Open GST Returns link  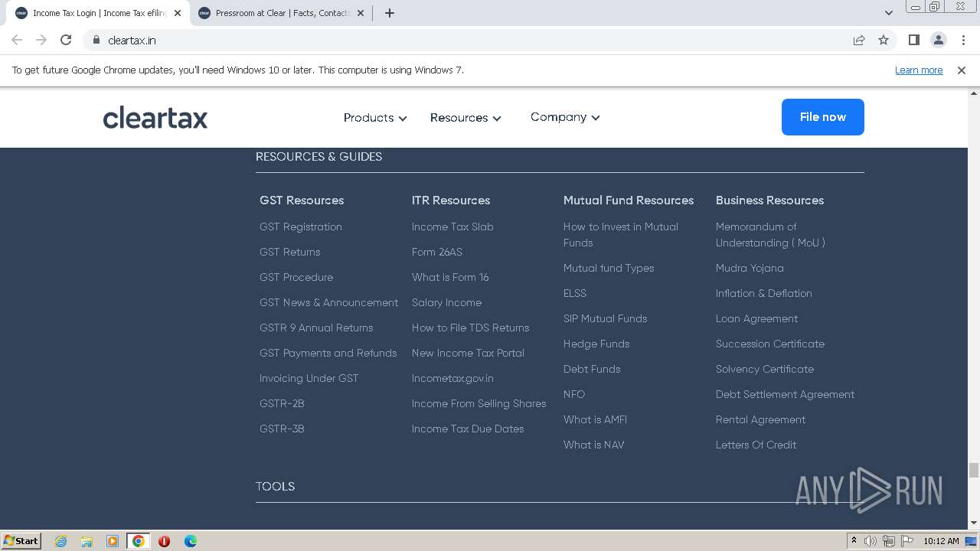[290, 252]
